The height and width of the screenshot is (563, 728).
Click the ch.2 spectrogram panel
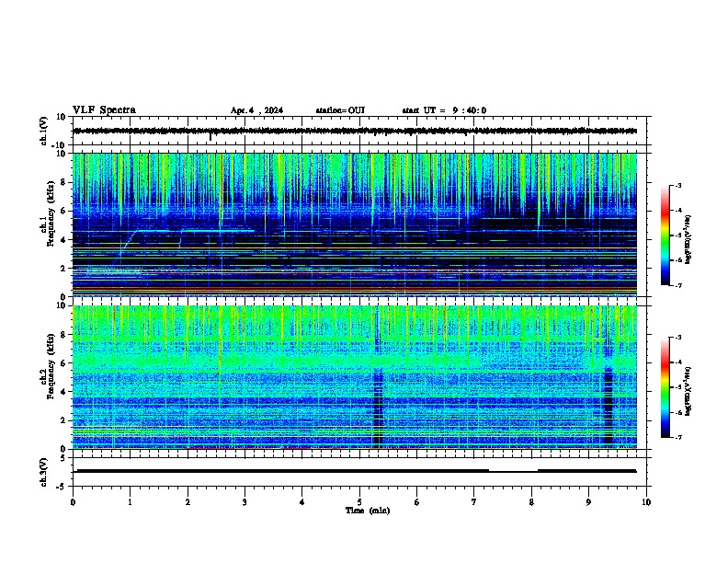(x=355, y=377)
